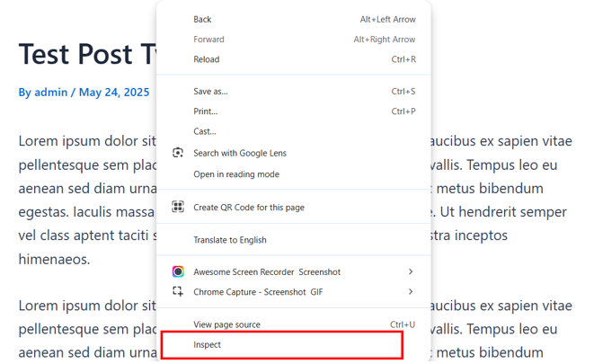The width and height of the screenshot is (594, 364).
Task: Choose View page source
Action: pyautogui.click(x=294, y=324)
